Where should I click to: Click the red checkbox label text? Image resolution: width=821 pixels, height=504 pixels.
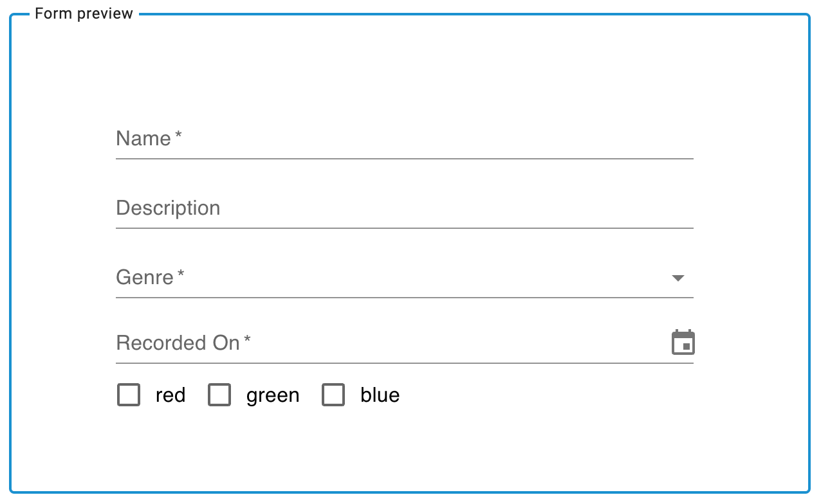(x=169, y=395)
